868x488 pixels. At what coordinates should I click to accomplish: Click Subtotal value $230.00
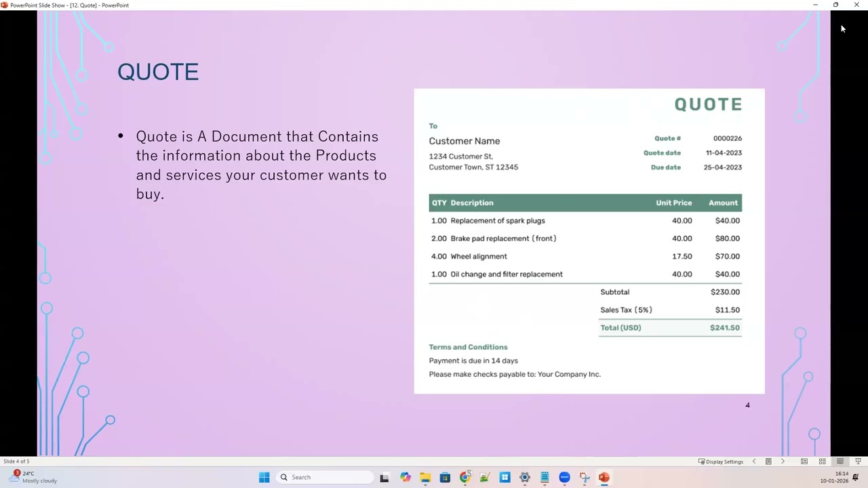click(725, 292)
